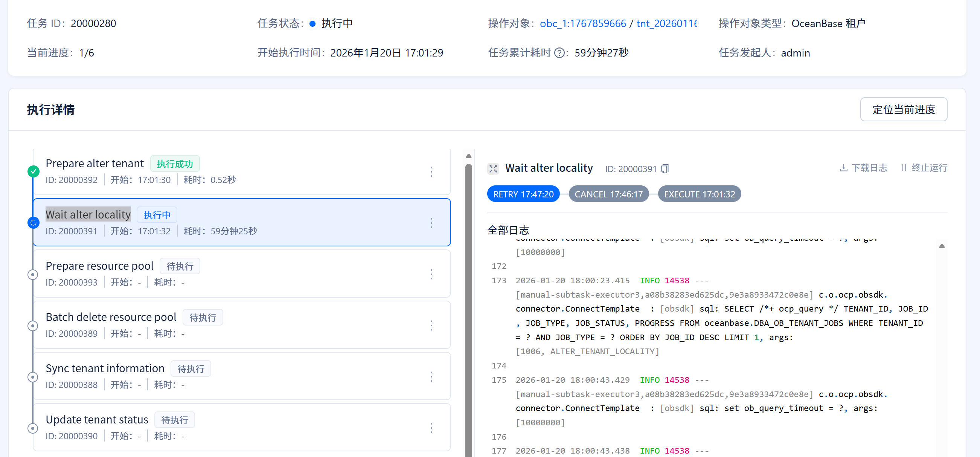This screenshot has width=980, height=457.
Task: Click the pending status icon of Prepare resource pool
Action: [x=33, y=274]
